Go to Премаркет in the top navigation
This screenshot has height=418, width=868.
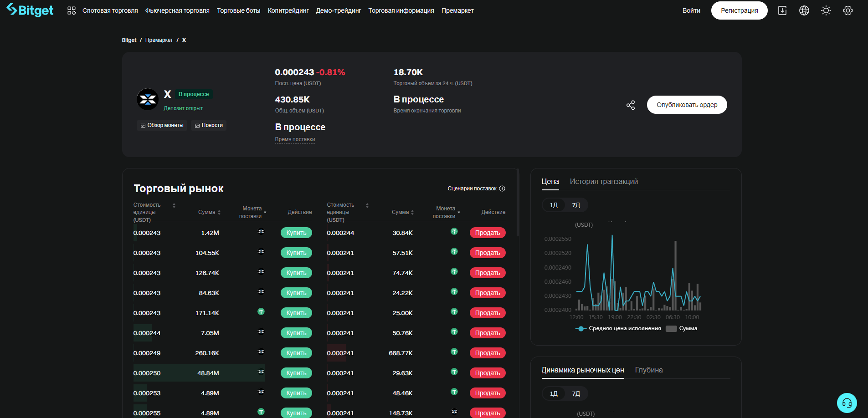457,10
